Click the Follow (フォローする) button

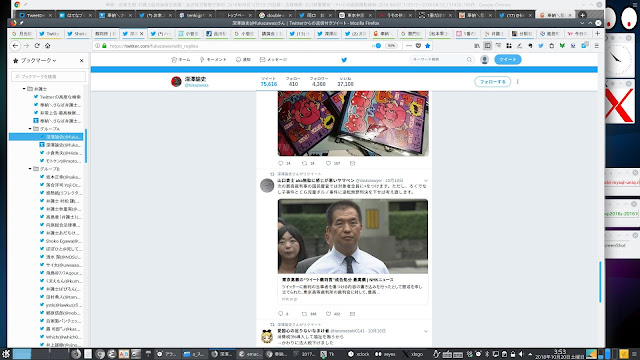click(x=493, y=82)
